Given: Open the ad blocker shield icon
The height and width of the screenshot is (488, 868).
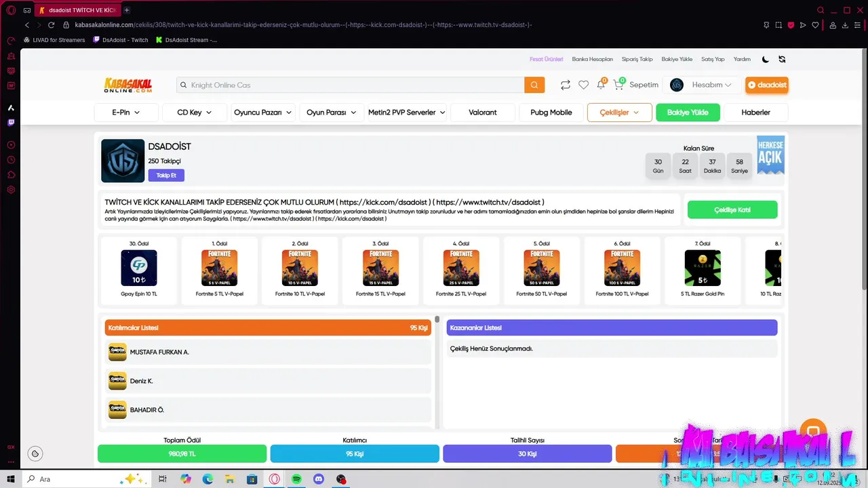Looking at the screenshot, I should click(791, 25).
